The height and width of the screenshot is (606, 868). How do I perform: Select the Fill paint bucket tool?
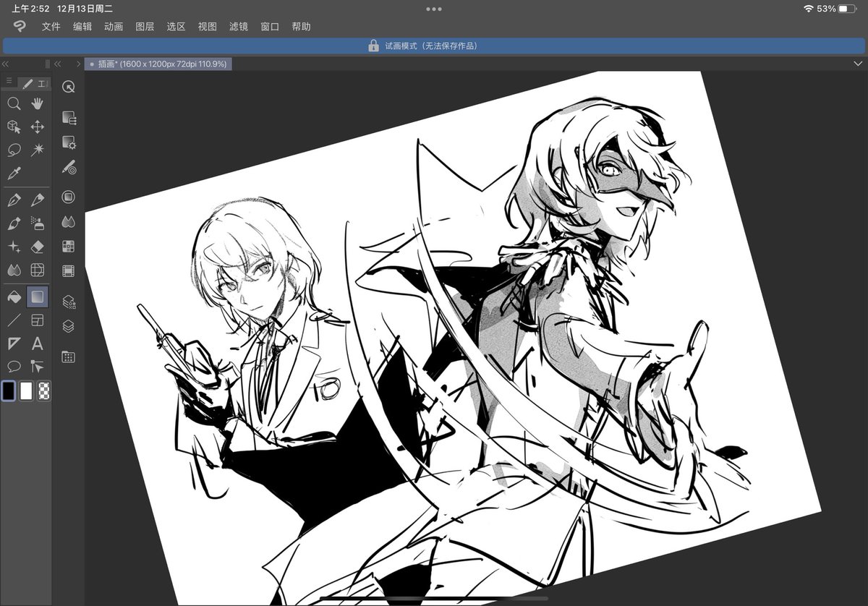14,296
